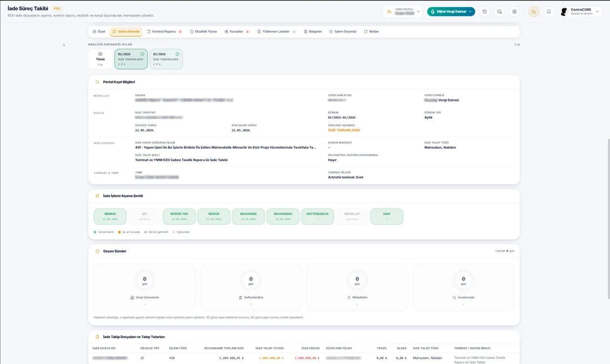This screenshot has width=610, height=364.
Task: Click the devices/screen icon in header
Action: tap(499, 11)
